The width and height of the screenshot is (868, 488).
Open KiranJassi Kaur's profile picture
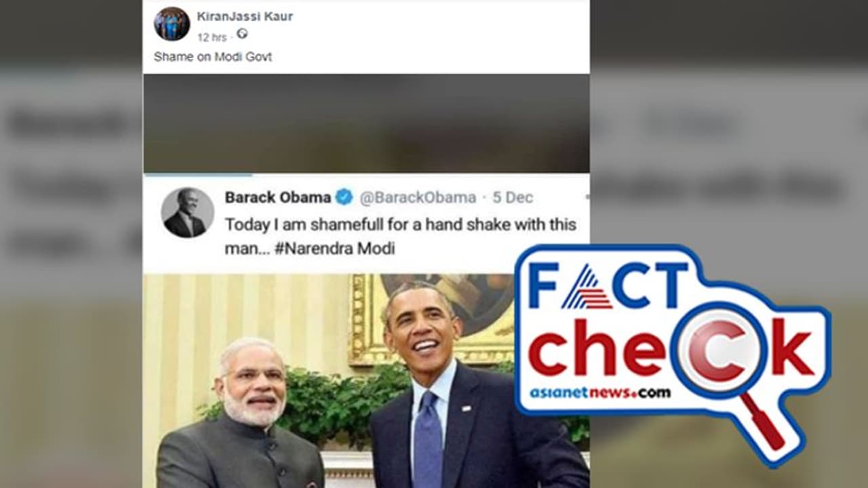[172, 24]
